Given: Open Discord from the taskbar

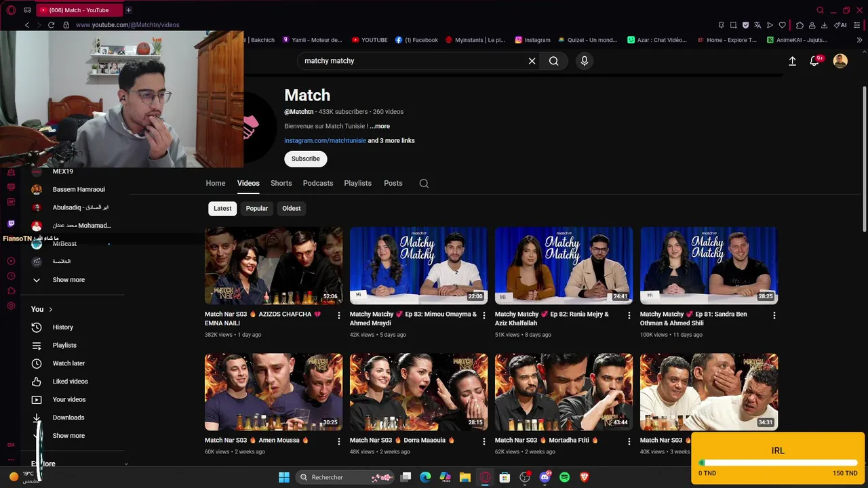Looking at the screenshot, I should click(545, 477).
